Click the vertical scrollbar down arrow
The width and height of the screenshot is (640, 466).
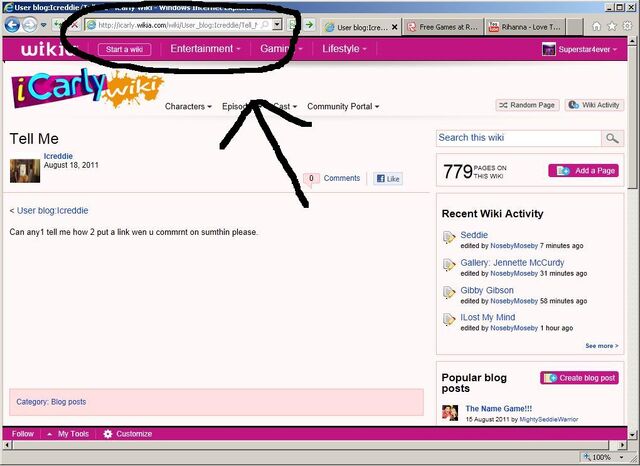(x=633, y=435)
